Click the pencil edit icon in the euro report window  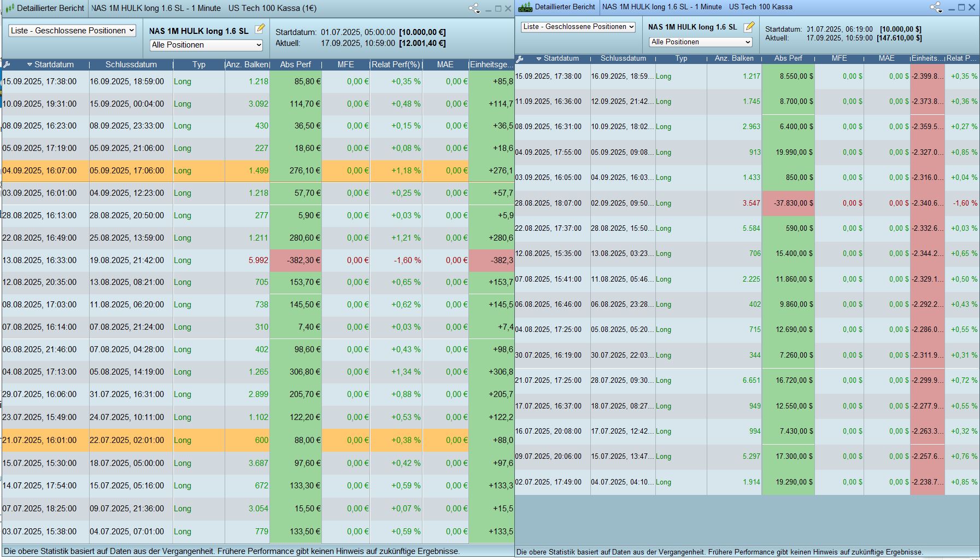[x=260, y=29]
